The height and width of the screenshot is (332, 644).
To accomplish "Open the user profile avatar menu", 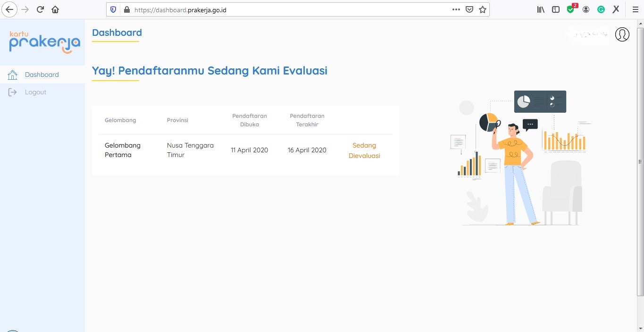I will pos(622,34).
